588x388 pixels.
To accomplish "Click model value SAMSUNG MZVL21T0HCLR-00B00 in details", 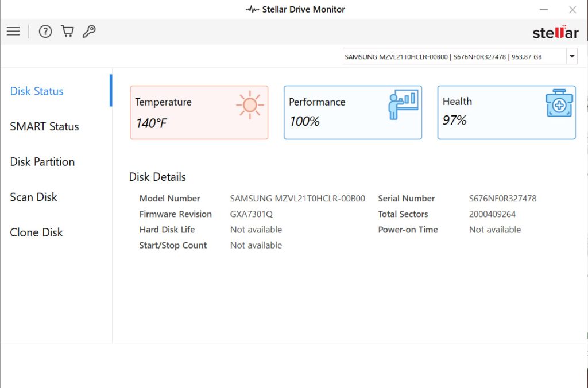I will (x=297, y=199).
